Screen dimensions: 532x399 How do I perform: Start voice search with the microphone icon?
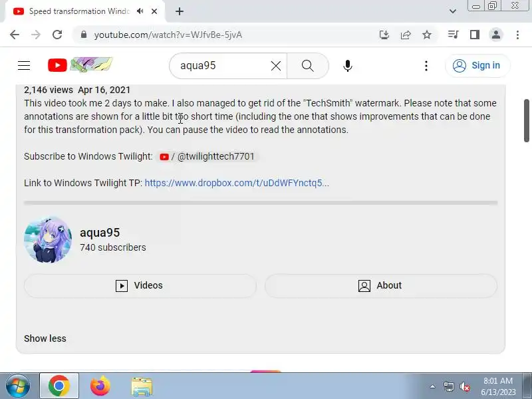click(x=347, y=66)
